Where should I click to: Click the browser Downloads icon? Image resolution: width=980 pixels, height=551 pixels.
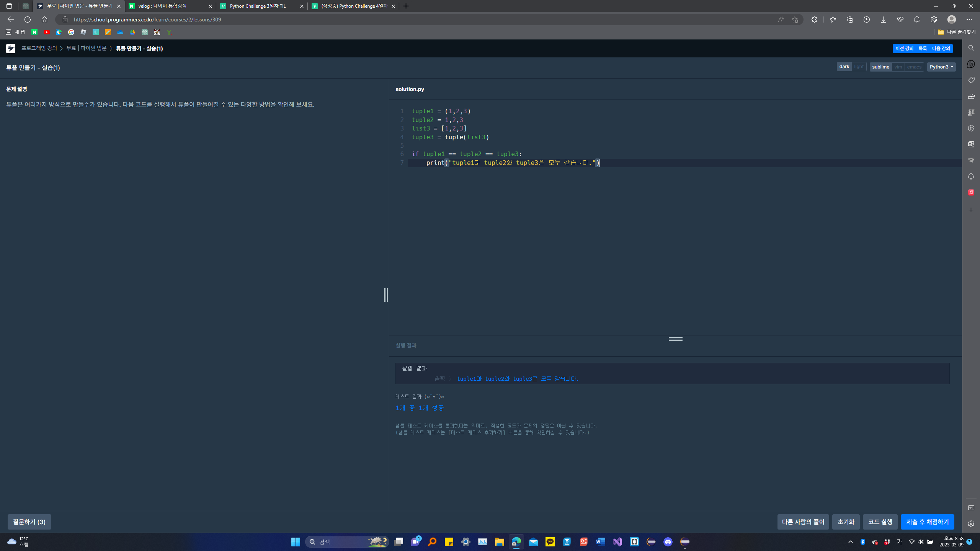[x=884, y=20]
